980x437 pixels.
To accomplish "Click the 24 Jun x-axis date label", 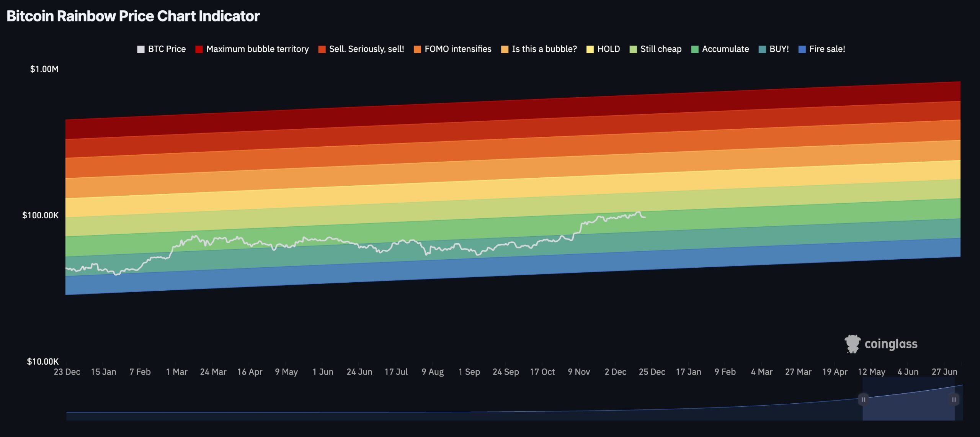I will [359, 372].
